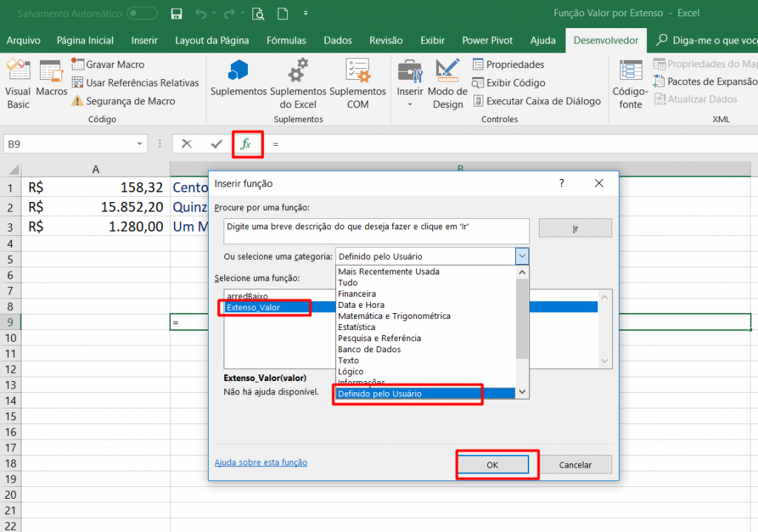Open the Exibir tab
The width and height of the screenshot is (758, 532).
click(432, 41)
